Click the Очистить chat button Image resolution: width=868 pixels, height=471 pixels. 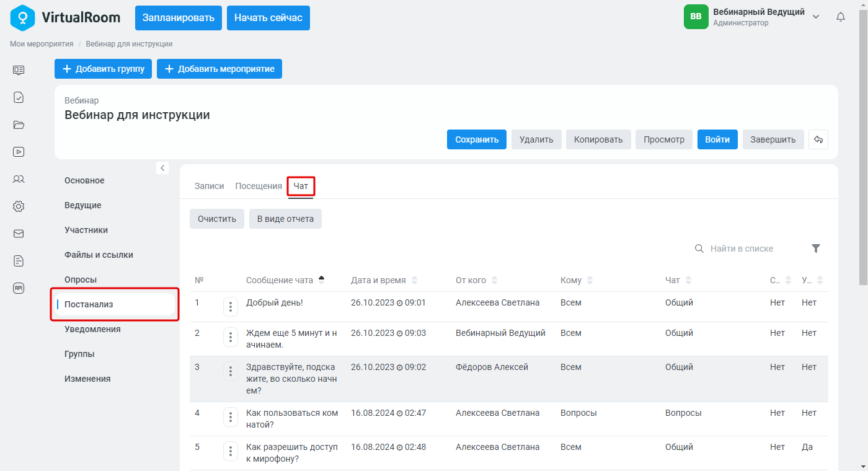pyautogui.click(x=217, y=219)
